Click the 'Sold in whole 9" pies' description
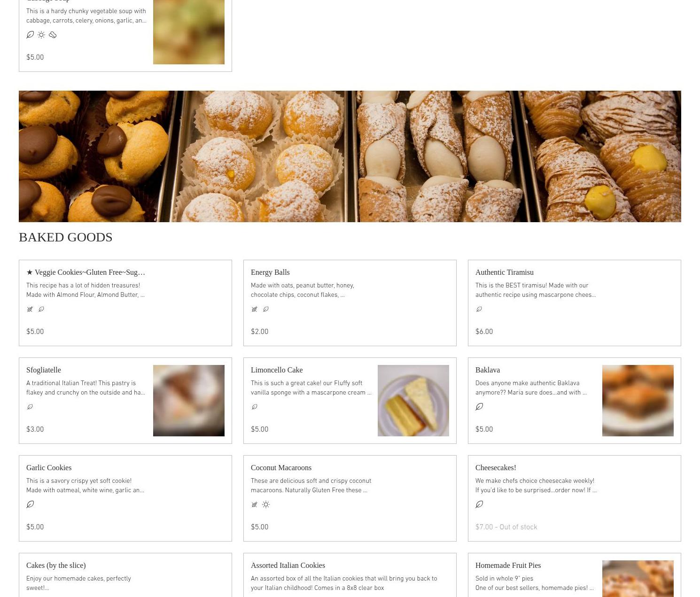 (x=535, y=583)
